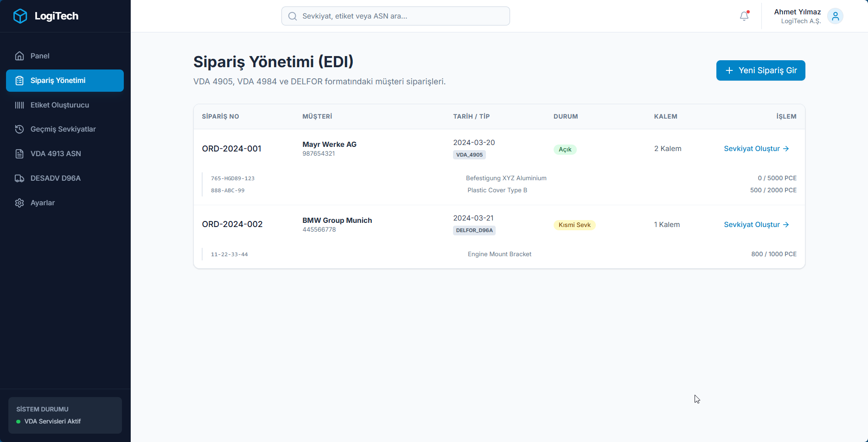The width and height of the screenshot is (868, 442).
Task: Click the VDA Servisleri Aktif status text
Action: [x=52, y=422]
